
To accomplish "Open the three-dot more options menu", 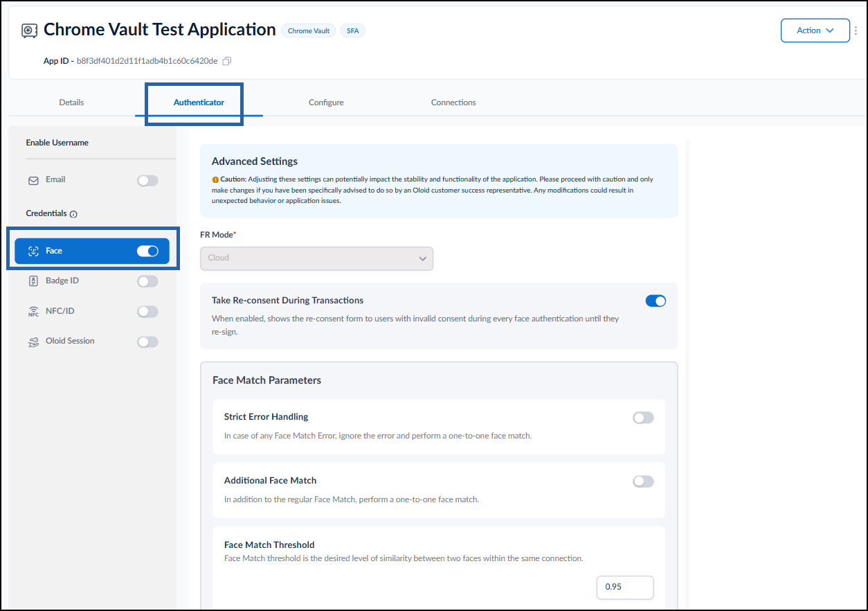I will (856, 30).
